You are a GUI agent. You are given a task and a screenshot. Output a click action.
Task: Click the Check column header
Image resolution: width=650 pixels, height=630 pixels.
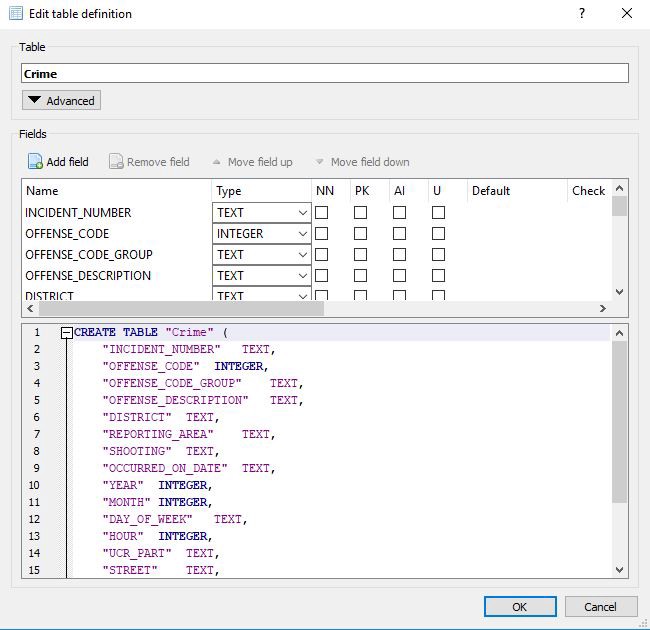[588, 191]
